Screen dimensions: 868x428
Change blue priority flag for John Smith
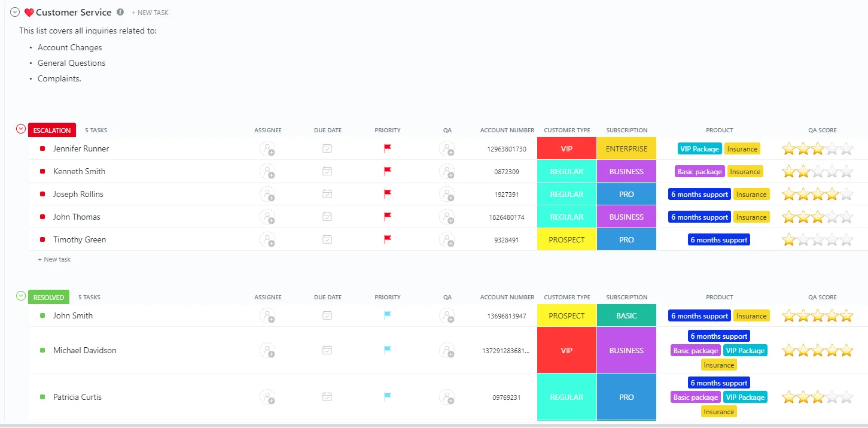(388, 315)
